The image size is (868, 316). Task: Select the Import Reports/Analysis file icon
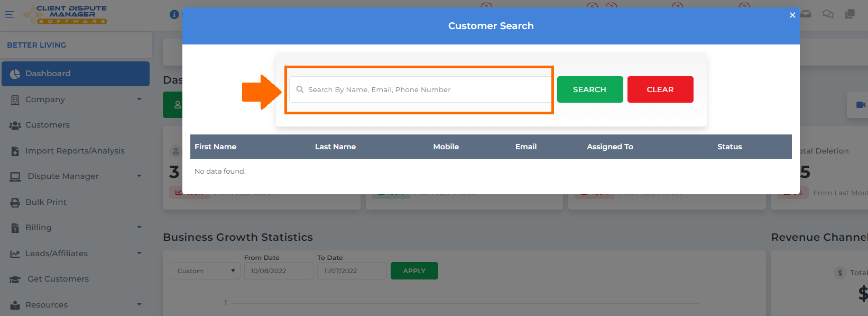click(x=15, y=151)
